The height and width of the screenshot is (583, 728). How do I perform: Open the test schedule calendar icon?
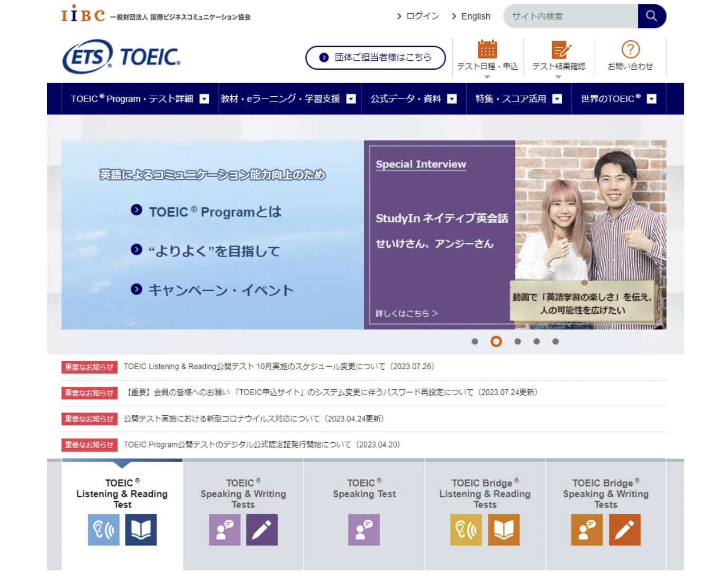pos(487,50)
